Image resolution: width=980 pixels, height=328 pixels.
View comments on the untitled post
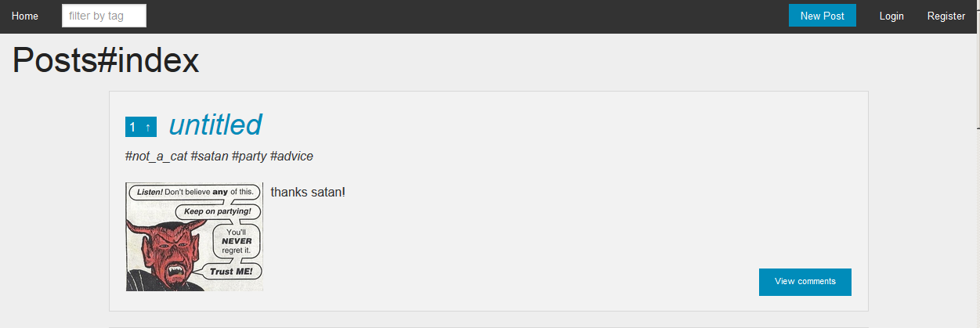click(805, 282)
